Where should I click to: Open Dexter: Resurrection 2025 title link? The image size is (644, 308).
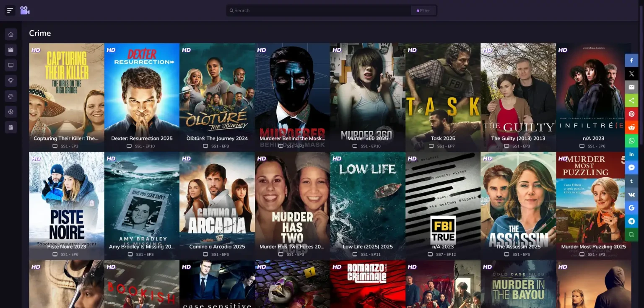pos(142,138)
